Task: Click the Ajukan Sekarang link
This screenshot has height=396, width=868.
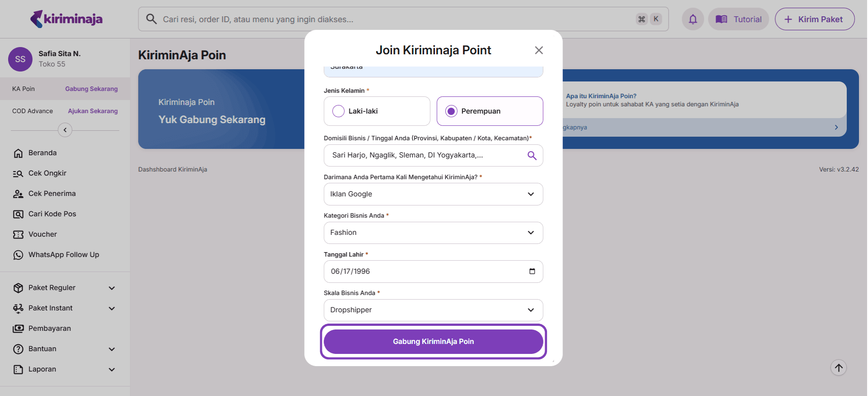Action: [93, 111]
